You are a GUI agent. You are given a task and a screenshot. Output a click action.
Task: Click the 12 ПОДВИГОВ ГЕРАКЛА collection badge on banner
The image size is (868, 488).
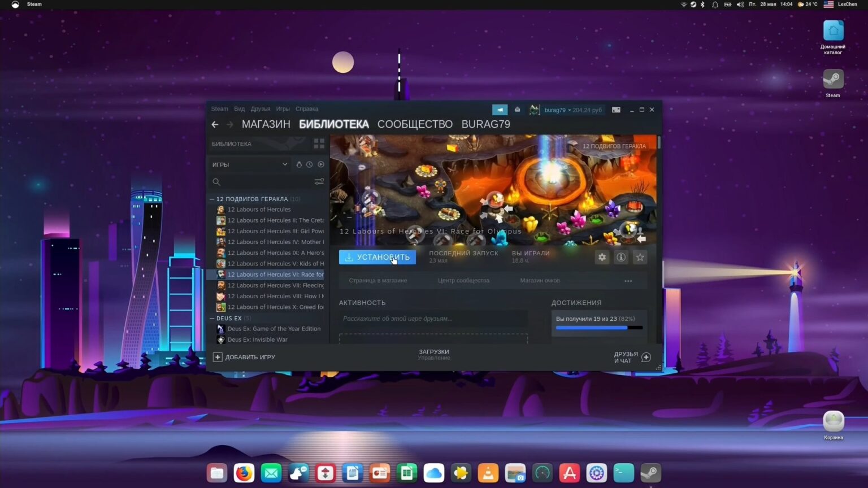pyautogui.click(x=614, y=146)
